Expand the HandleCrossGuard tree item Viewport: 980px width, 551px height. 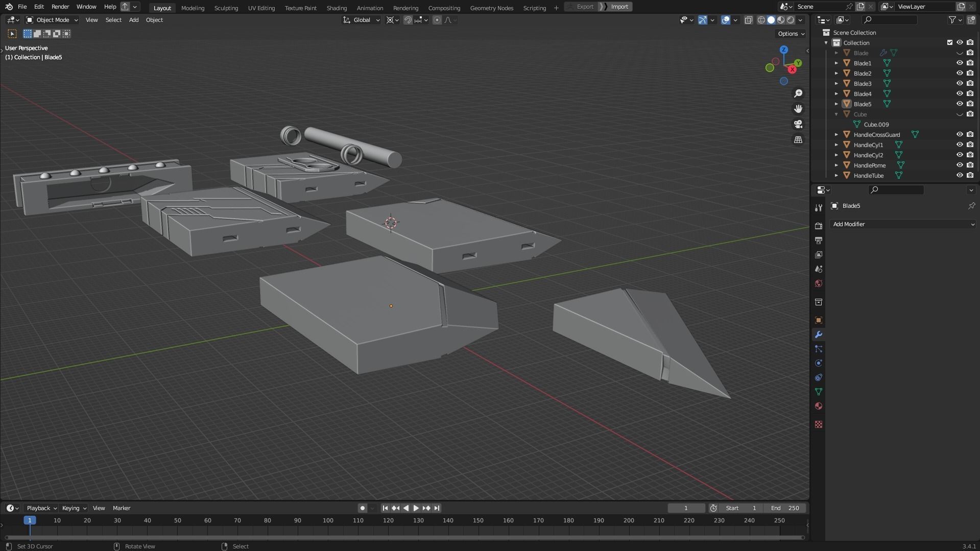(836, 134)
